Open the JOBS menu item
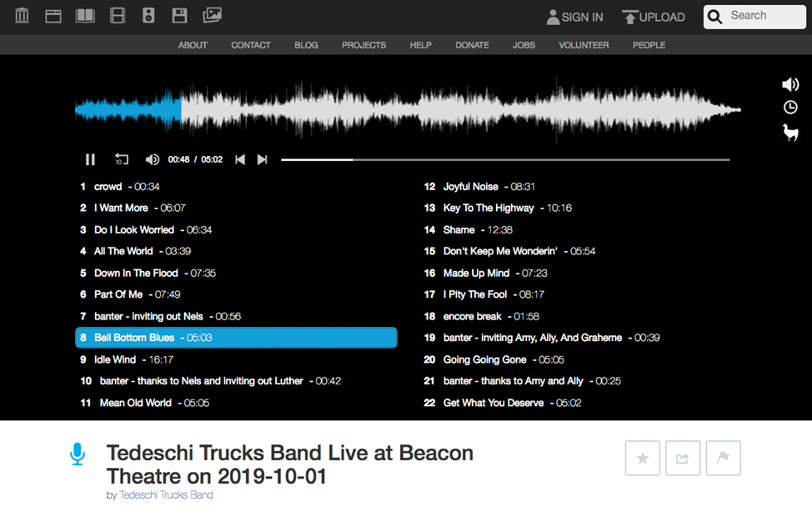812x512 pixels. click(524, 45)
